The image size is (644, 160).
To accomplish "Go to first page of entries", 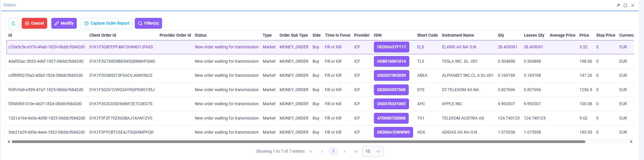I will coord(311,152).
